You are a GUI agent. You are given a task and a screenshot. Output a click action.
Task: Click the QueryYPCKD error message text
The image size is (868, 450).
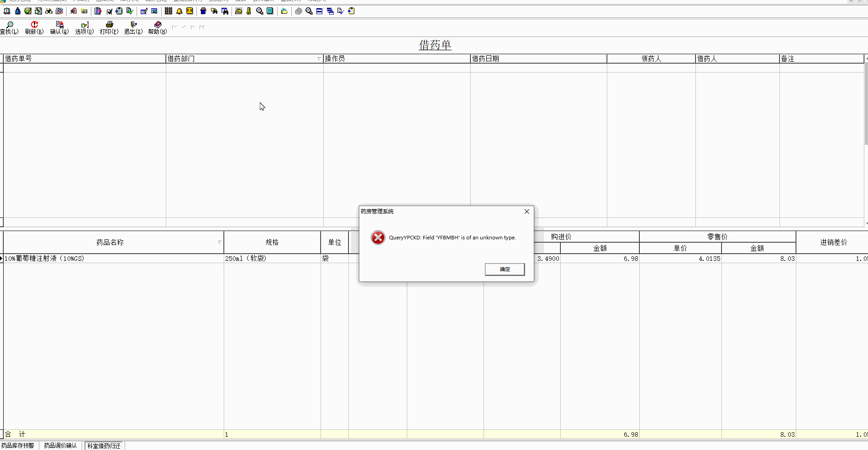(x=452, y=238)
